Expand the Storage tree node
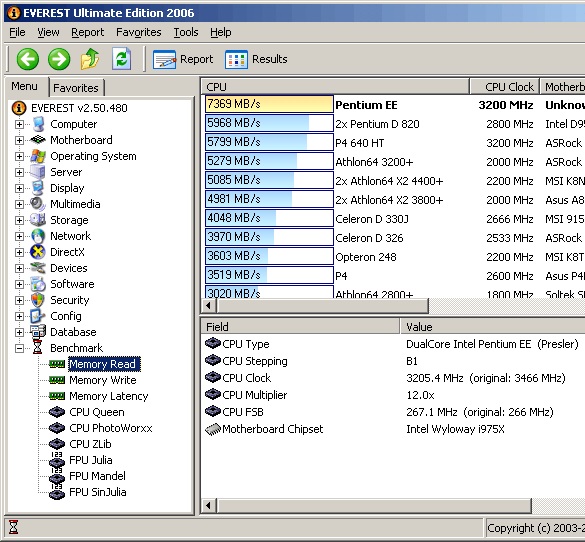Image resolution: width=585 pixels, height=542 pixels. click(19, 220)
